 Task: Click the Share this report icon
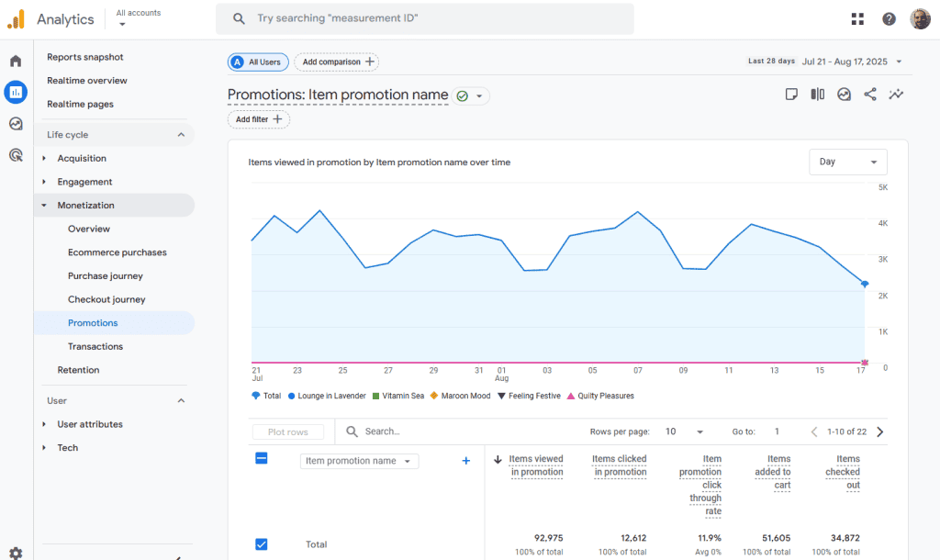870,95
